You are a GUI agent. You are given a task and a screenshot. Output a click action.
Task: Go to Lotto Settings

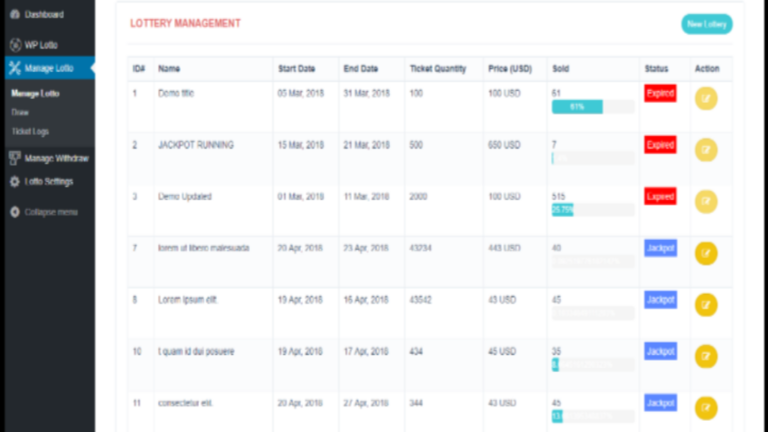pyautogui.click(x=48, y=182)
